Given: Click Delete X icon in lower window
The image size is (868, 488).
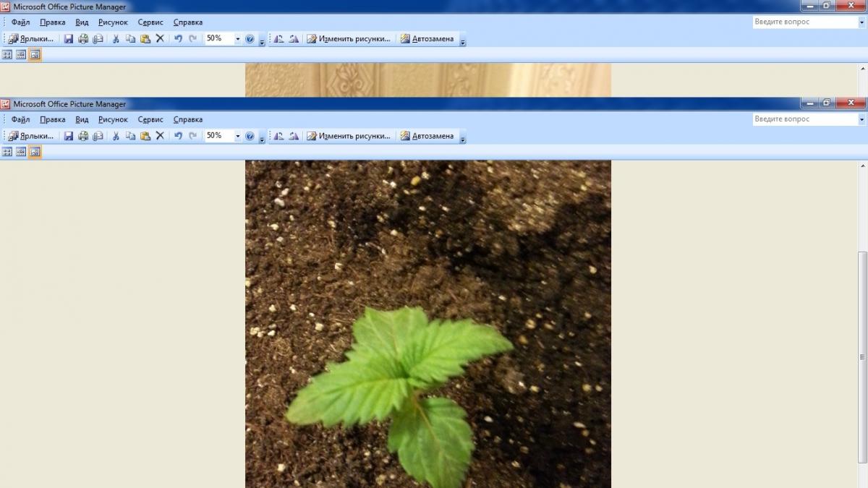Looking at the screenshot, I should 160,136.
